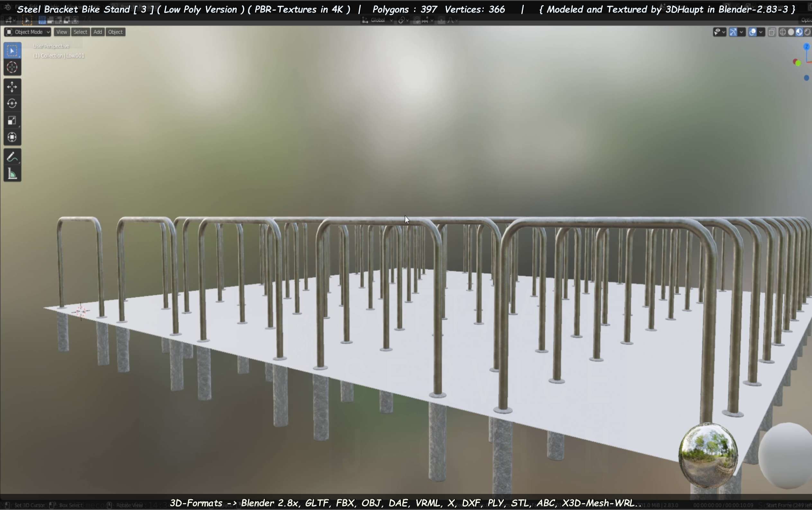The image size is (812, 510).
Task: Select the Measure ruler tool
Action: click(x=12, y=174)
